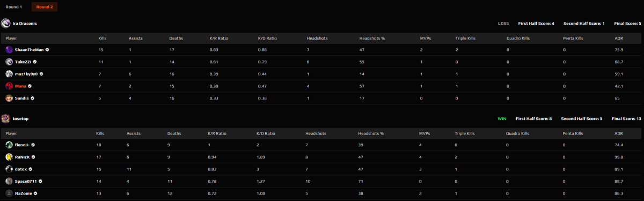Viewport: 644px width, 201px height.
Task: Click the K/D Ratio header in tosetop table
Action: 266,133
